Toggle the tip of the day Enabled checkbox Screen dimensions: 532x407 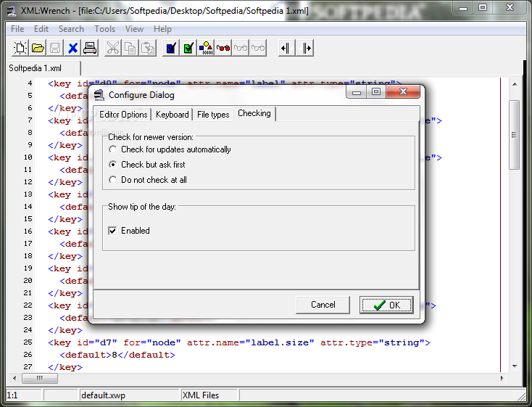[112, 231]
